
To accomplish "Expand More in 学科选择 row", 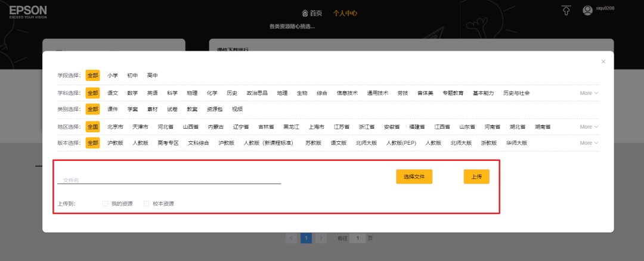I will 589,93.
